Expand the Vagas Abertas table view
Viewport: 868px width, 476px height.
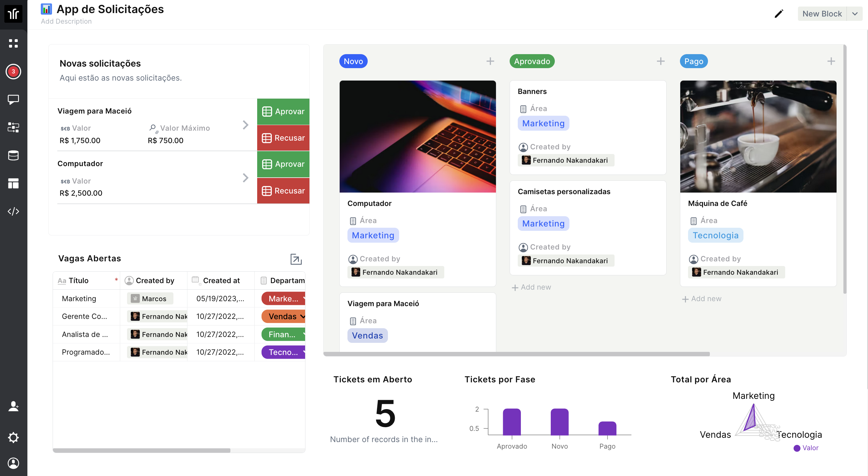tap(295, 259)
